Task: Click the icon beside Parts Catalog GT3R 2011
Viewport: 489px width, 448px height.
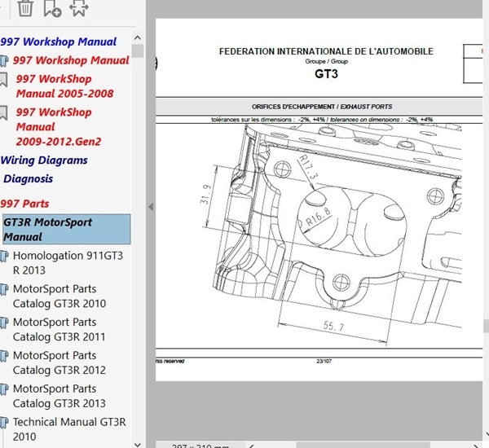Action: 4,323
